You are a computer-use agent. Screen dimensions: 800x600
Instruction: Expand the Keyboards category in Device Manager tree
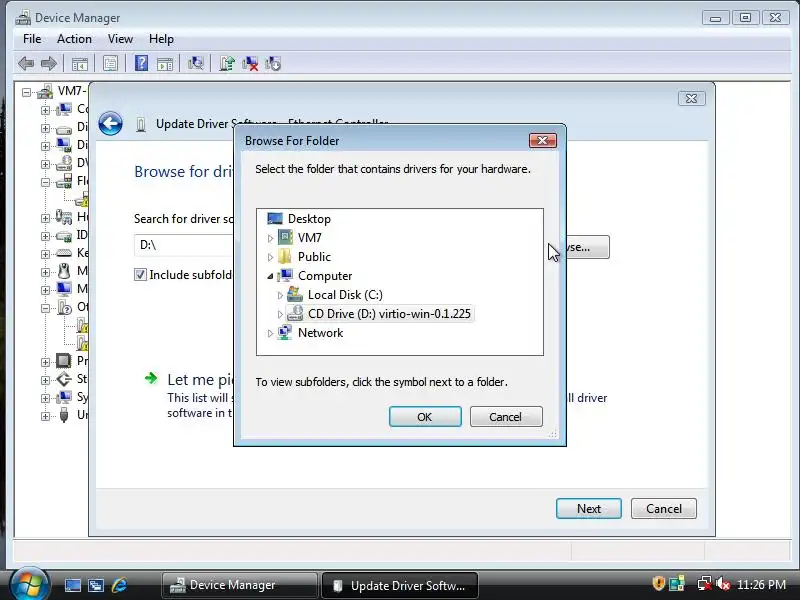[x=45, y=254]
